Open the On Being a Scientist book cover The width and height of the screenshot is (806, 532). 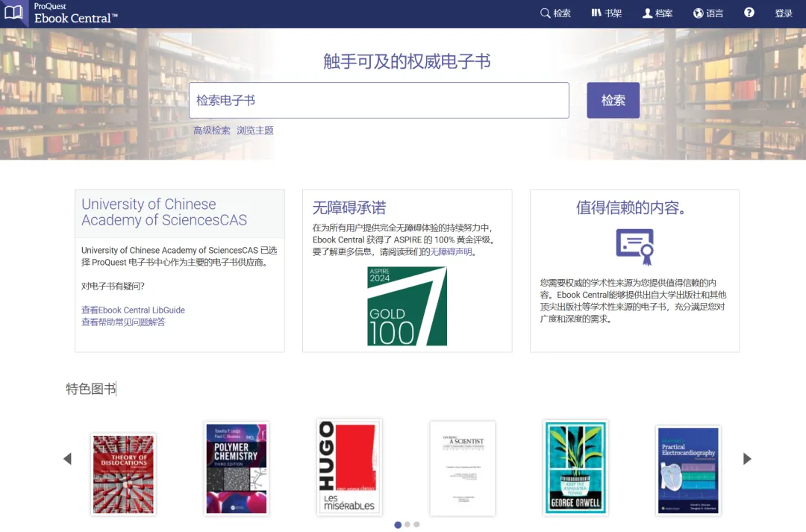[463, 469]
